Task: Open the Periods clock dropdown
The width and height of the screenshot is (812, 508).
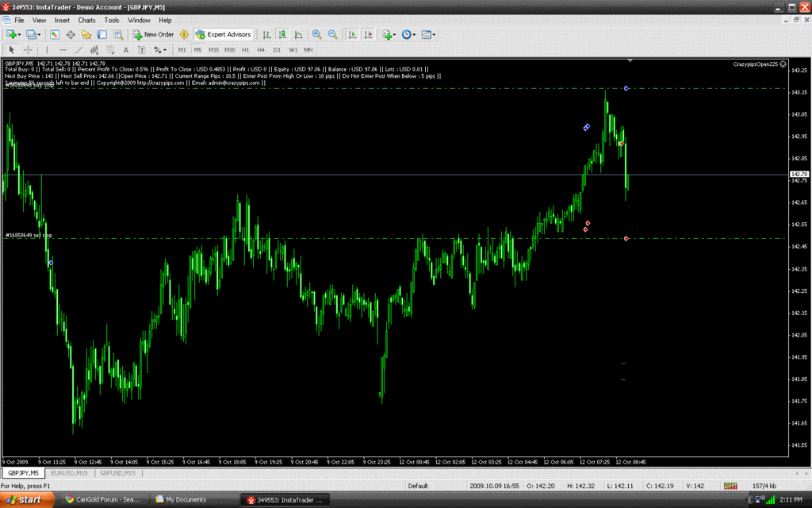Action: pyautogui.click(x=408, y=35)
